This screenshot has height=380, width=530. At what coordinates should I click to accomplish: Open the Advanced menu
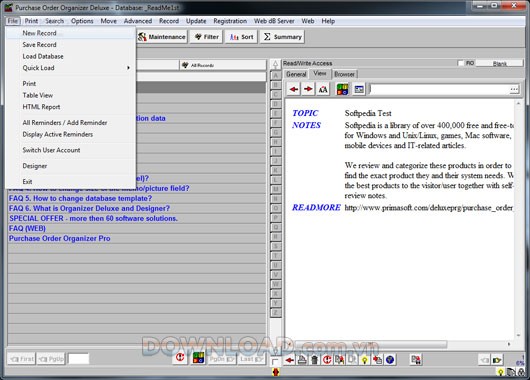coord(138,21)
